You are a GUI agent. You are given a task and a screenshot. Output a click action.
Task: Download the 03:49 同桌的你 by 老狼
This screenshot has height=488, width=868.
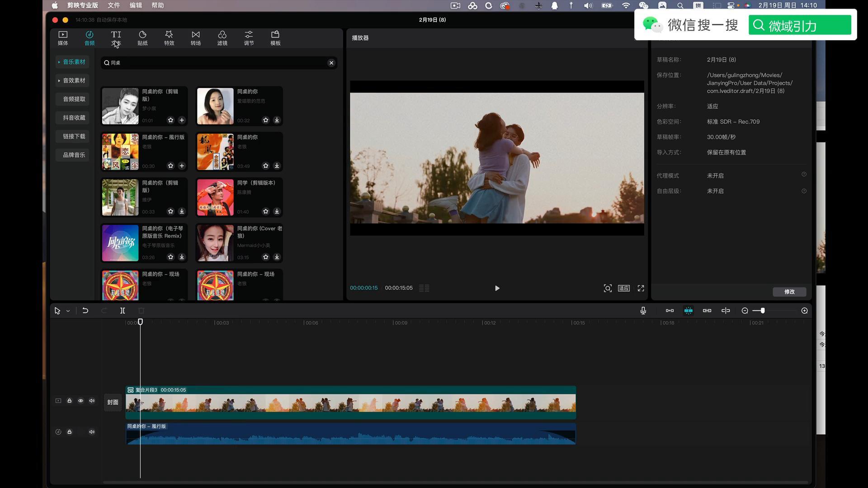277,166
